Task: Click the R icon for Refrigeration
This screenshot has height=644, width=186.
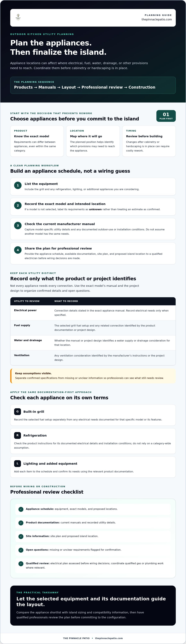Action: click(18, 435)
